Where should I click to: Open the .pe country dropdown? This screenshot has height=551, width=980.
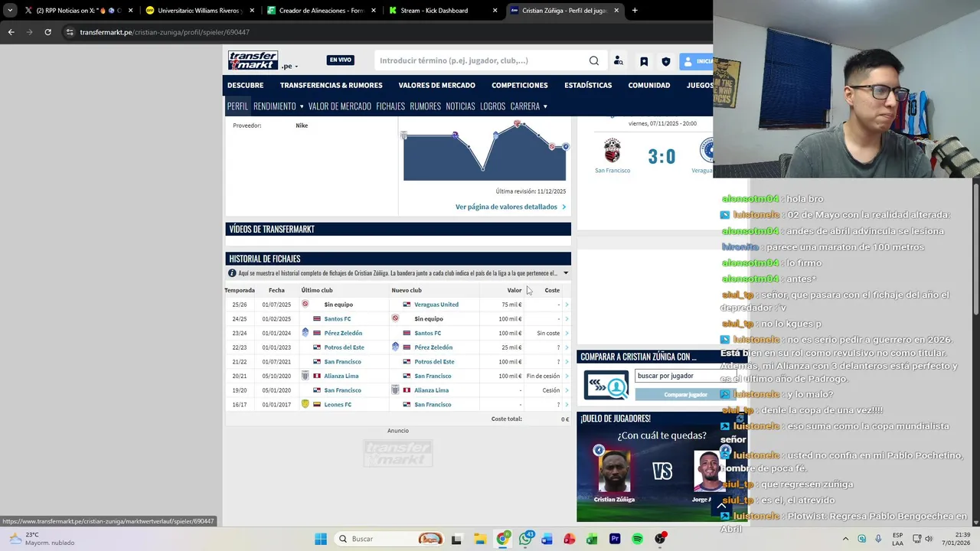tap(289, 66)
